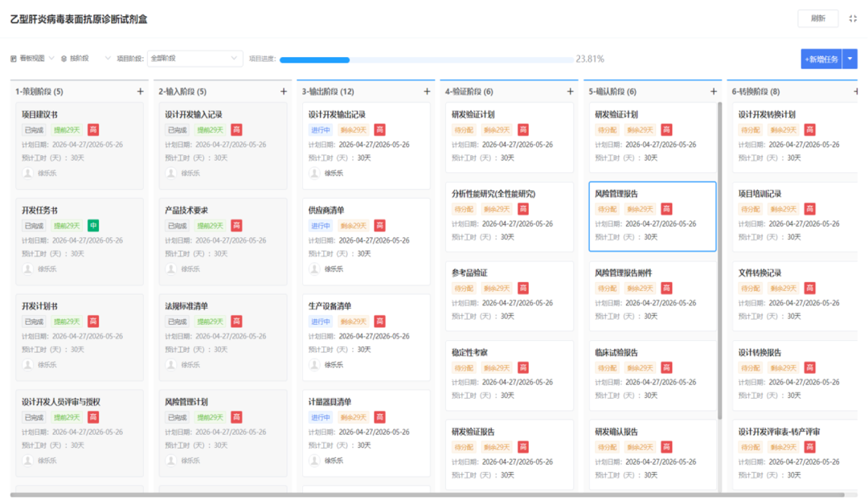Select the 3-输出阶段 (12) column header
The height and width of the screenshot is (504, 868).
[328, 92]
